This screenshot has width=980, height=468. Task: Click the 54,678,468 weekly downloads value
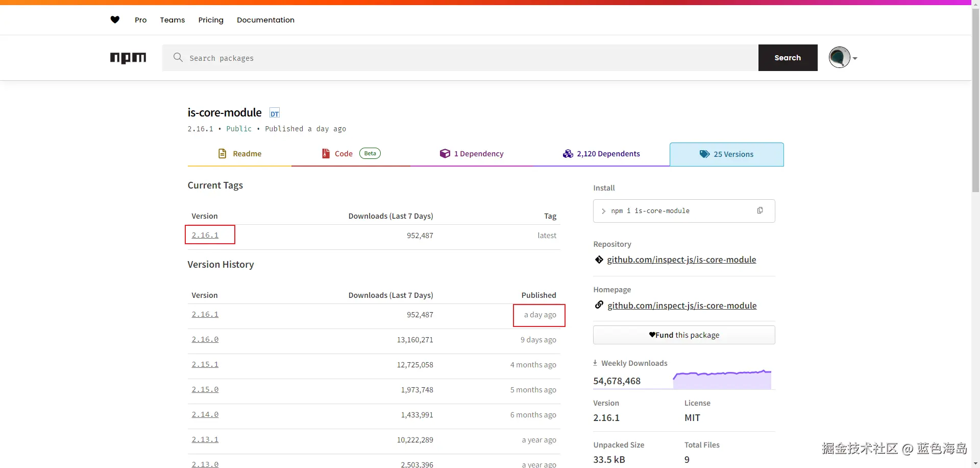point(617,381)
